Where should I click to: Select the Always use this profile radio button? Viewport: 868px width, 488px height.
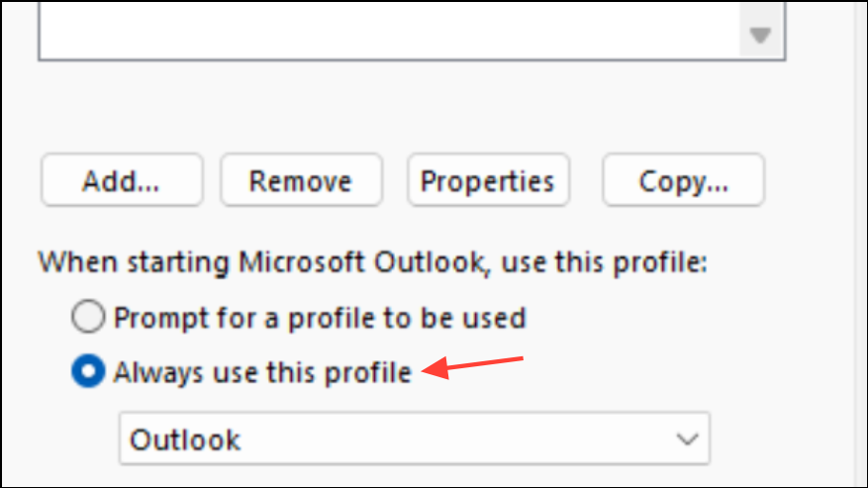(89, 372)
